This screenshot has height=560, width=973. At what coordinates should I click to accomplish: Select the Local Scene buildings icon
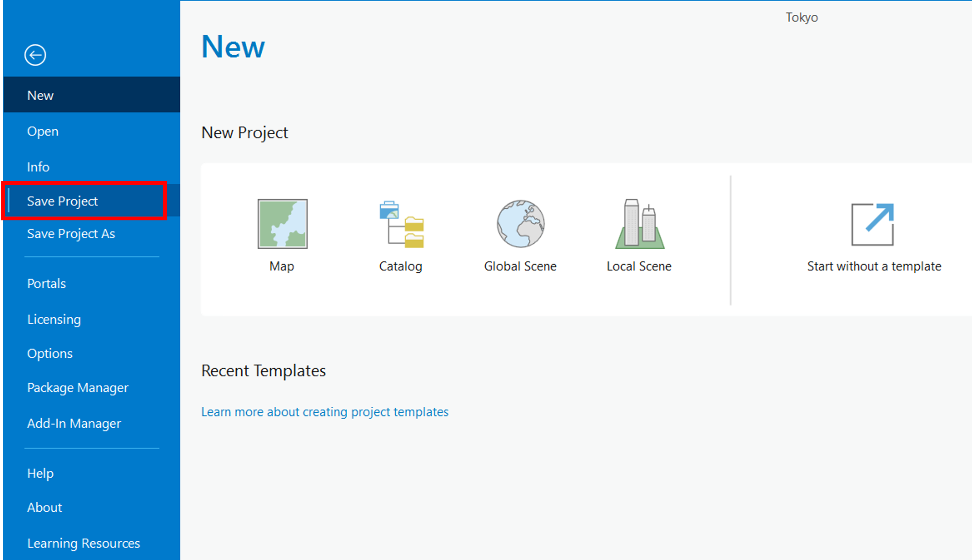(639, 223)
